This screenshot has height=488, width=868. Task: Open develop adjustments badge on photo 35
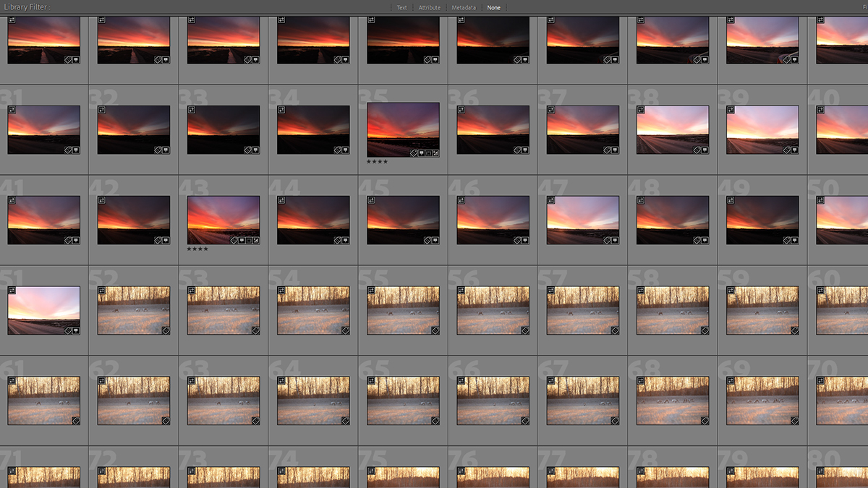(x=435, y=153)
